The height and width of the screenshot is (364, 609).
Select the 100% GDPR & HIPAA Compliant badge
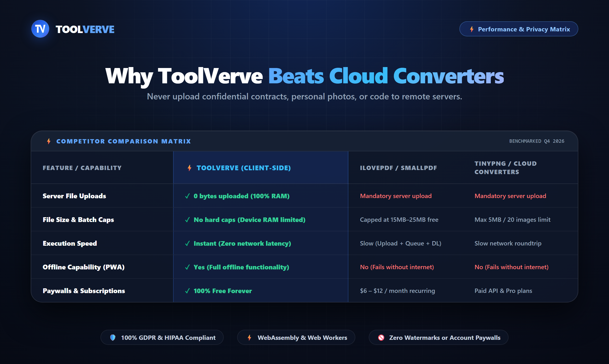(x=162, y=337)
